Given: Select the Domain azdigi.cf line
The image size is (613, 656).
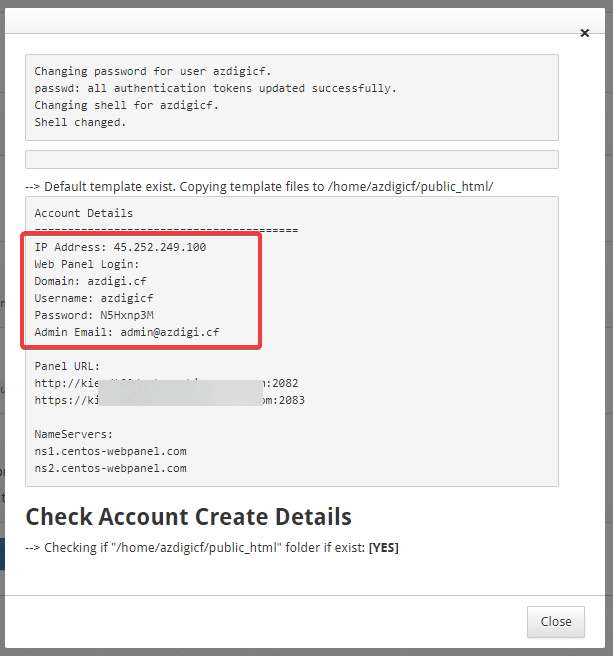Looking at the screenshot, I should coord(90,281).
